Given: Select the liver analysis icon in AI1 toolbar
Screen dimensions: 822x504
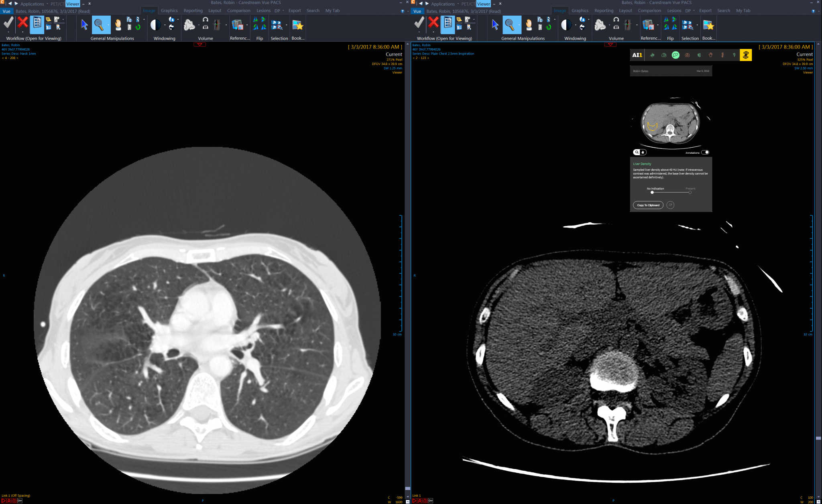Looking at the screenshot, I should click(676, 55).
